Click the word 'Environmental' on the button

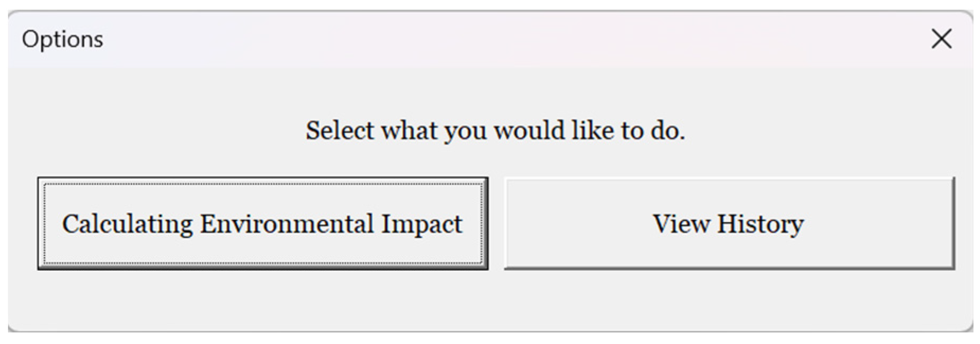pos(287,224)
